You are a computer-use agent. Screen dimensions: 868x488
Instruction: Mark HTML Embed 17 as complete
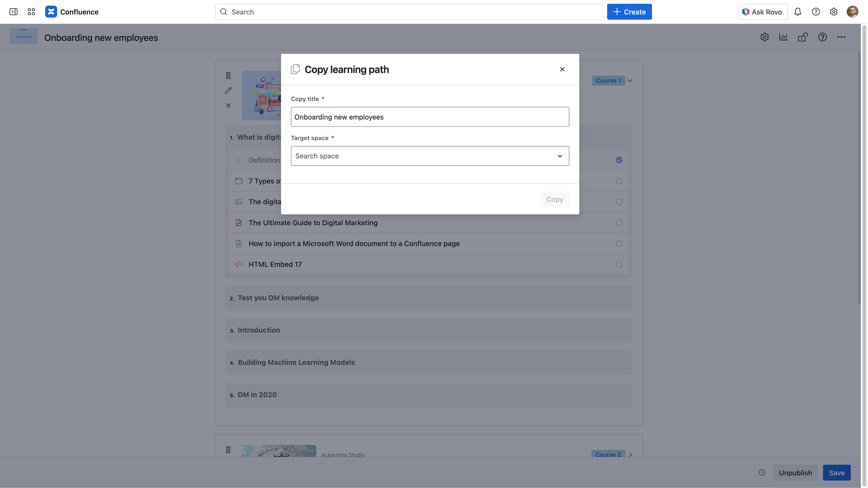pos(619,264)
